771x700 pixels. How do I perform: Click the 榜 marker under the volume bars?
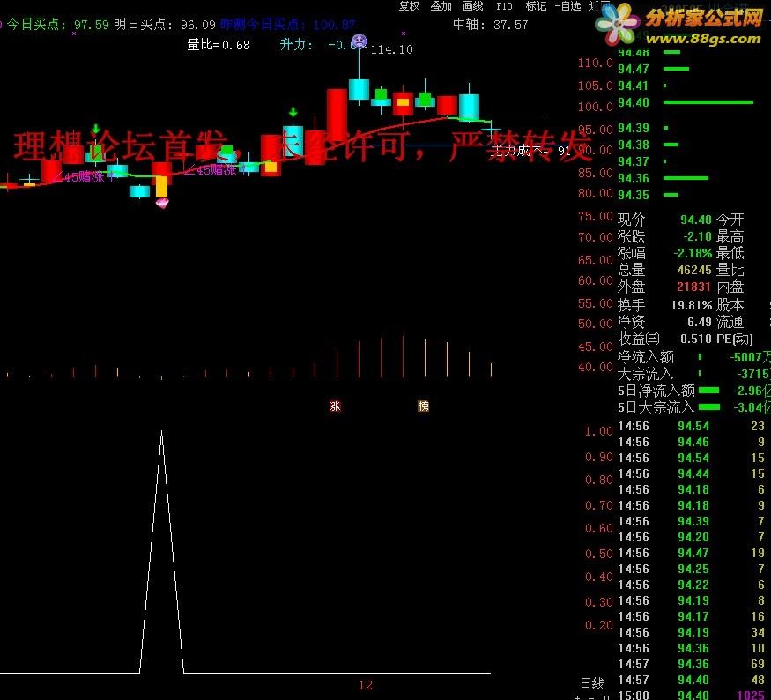coord(423,406)
